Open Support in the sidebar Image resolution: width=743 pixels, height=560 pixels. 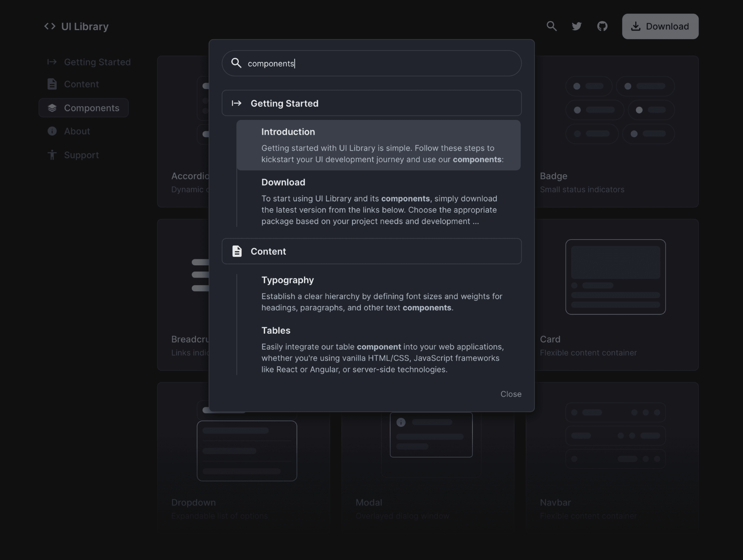[73, 155]
